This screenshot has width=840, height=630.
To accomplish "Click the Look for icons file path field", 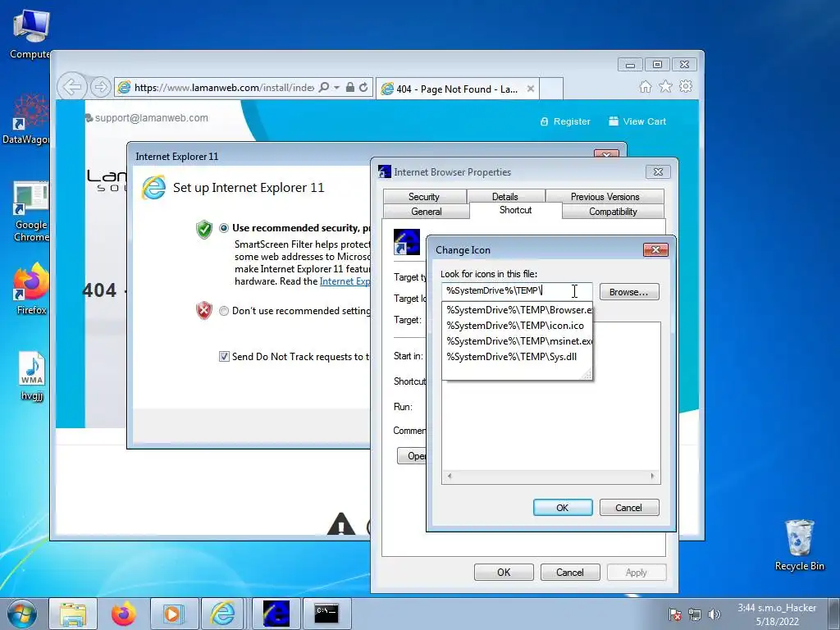I will click(517, 291).
